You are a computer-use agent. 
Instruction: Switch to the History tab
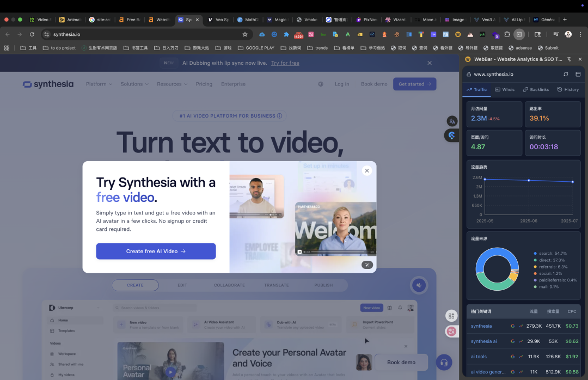click(x=568, y=90)
